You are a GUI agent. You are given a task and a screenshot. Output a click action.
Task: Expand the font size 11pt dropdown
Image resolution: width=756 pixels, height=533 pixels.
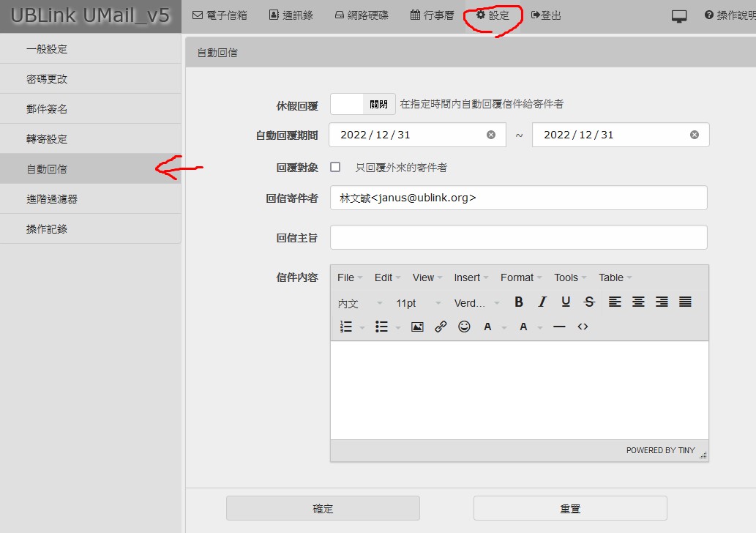(x=419, y=303)
